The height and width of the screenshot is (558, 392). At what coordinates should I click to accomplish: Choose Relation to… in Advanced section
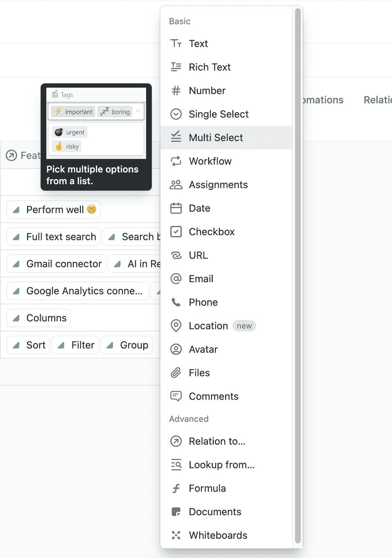[x=217, y=441]
